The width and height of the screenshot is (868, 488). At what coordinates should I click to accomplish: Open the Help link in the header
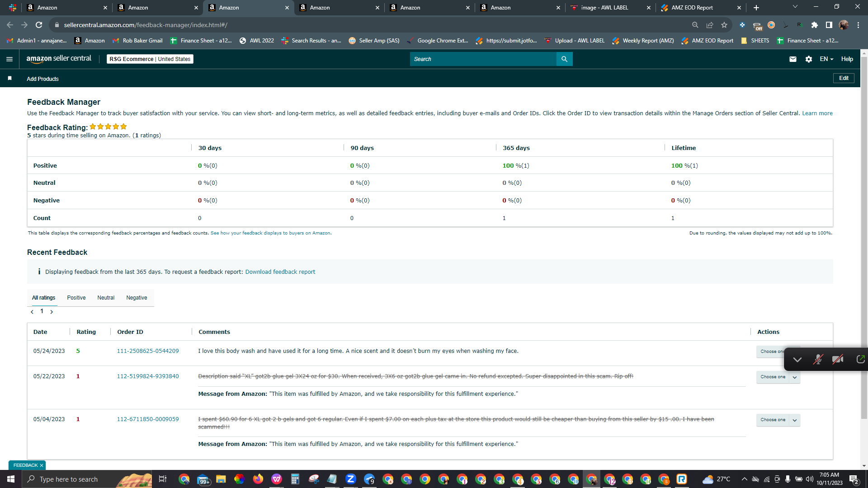847,59
